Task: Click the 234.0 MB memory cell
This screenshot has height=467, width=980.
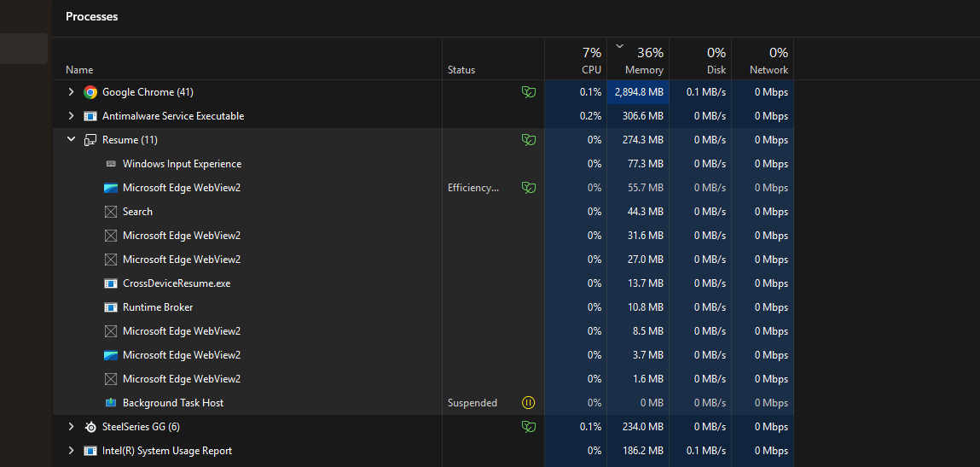Action: [638, 427]
